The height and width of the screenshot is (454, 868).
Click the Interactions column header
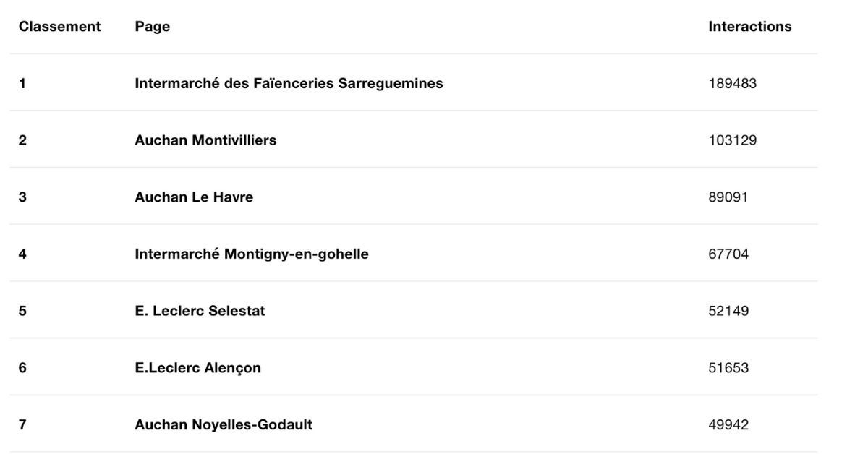click(x=749, y=27)
